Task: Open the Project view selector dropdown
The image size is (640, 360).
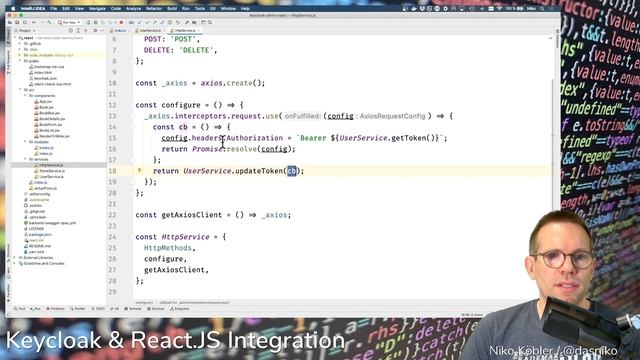Action: pos(25,31)
